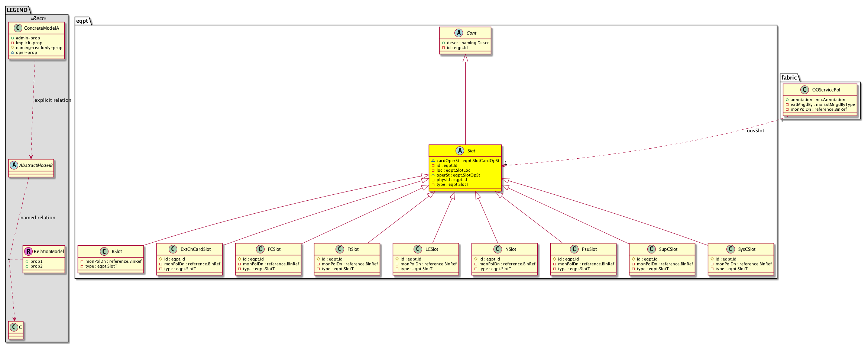Click the 'C' icon on BSlot class
868x346 pixels.
(104, 252)
